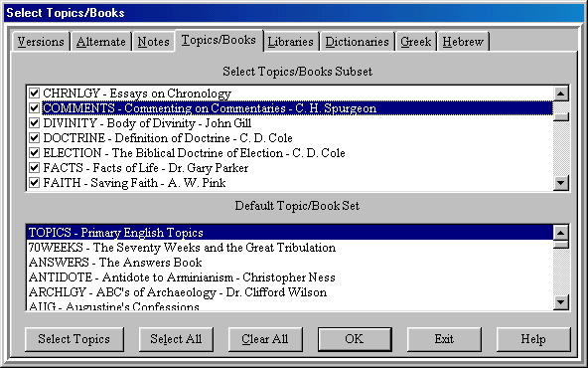The height and width of the screenshot is (368, 588).
Task: Select 'TOPICS - Primary English Topics' default set
Action: (289, 233)
